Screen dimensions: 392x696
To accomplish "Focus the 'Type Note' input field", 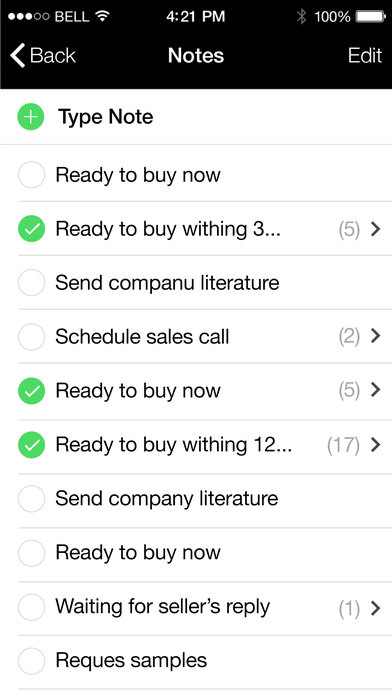I will [196, 117].
